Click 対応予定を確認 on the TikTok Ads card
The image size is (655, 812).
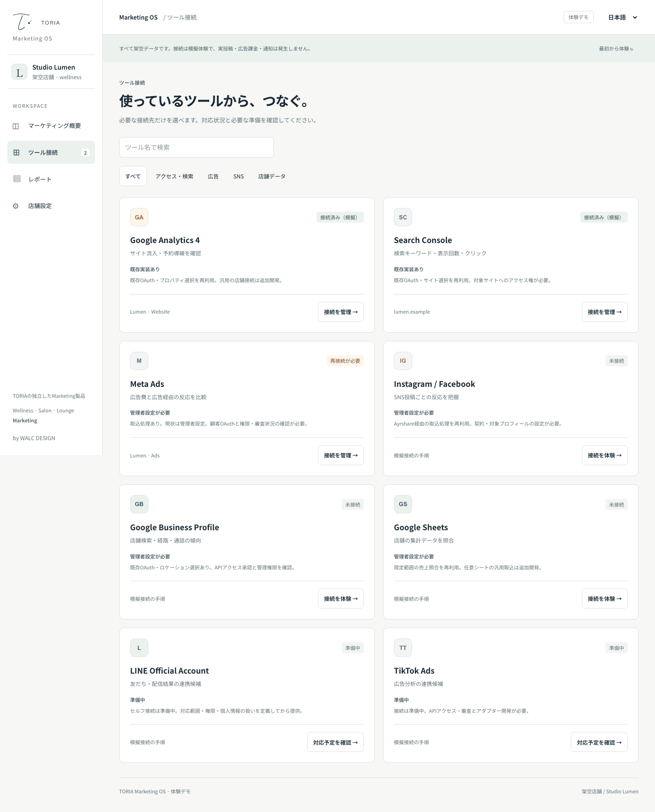[x=599, y=742]
